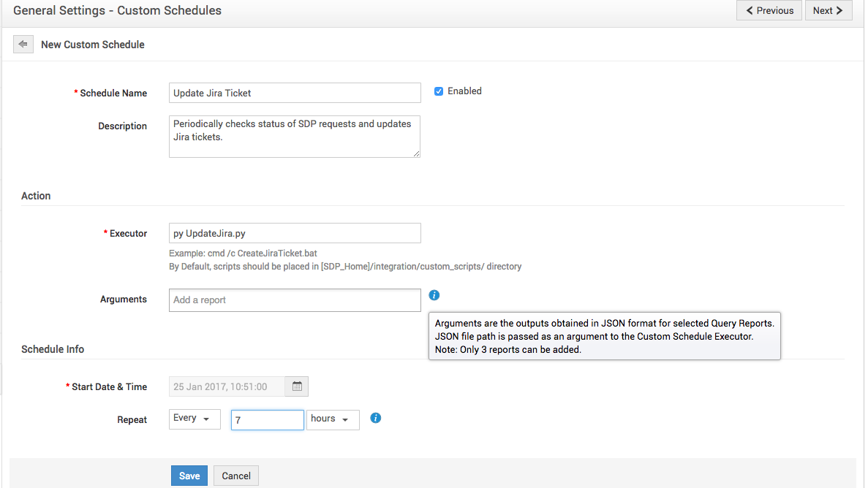The width and height of the screenshot is (868, 488).
Task: Toggle the Enabled checkbox
Action: point(439,91)
